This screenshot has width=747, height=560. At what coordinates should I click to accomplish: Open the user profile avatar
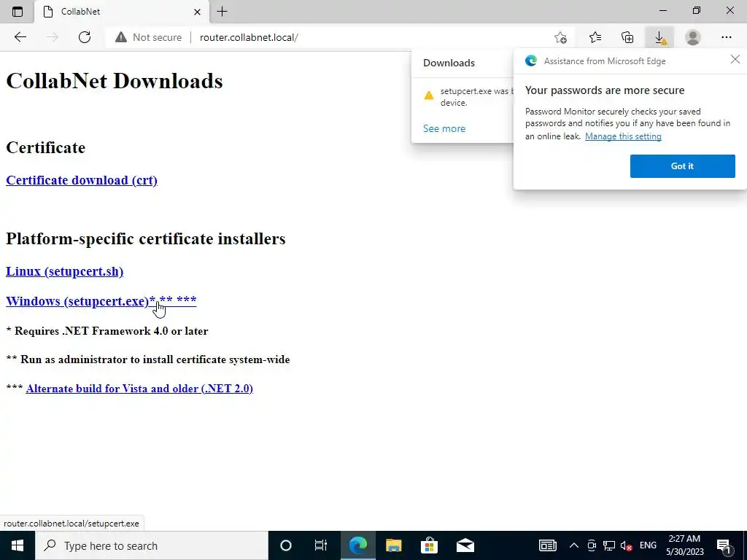[693, 37]
